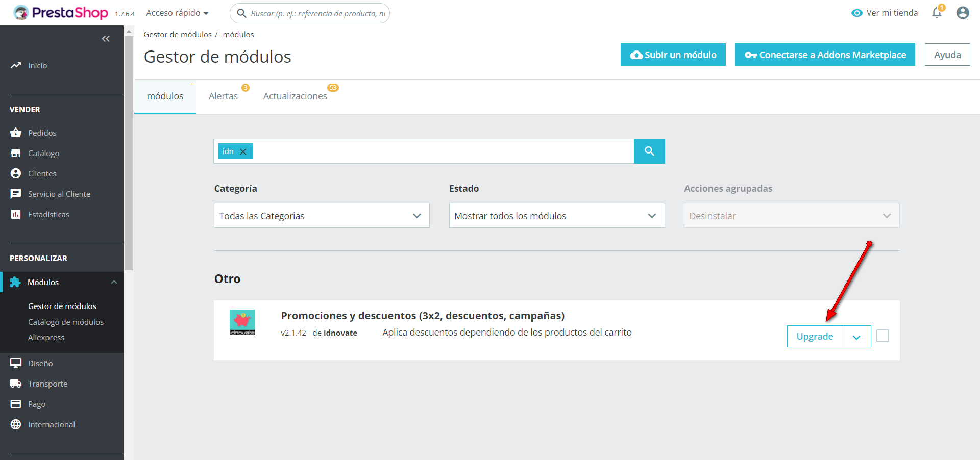Collapse the sidebar with double-chevron icon

tap(106, 39)
